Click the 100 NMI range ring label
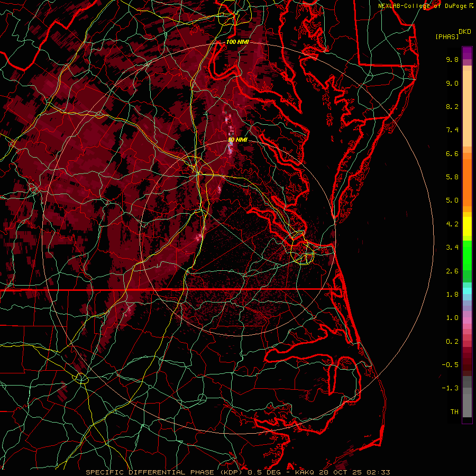Screen dimensions: 476x476 click(x=237, y=42)
